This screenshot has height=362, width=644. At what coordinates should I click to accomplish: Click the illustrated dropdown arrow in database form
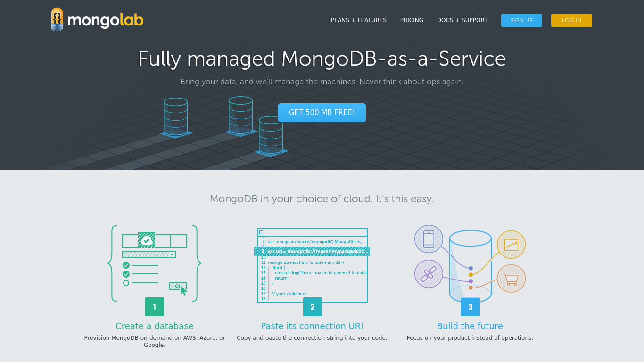pyautogui.click(x=172, y=255)
